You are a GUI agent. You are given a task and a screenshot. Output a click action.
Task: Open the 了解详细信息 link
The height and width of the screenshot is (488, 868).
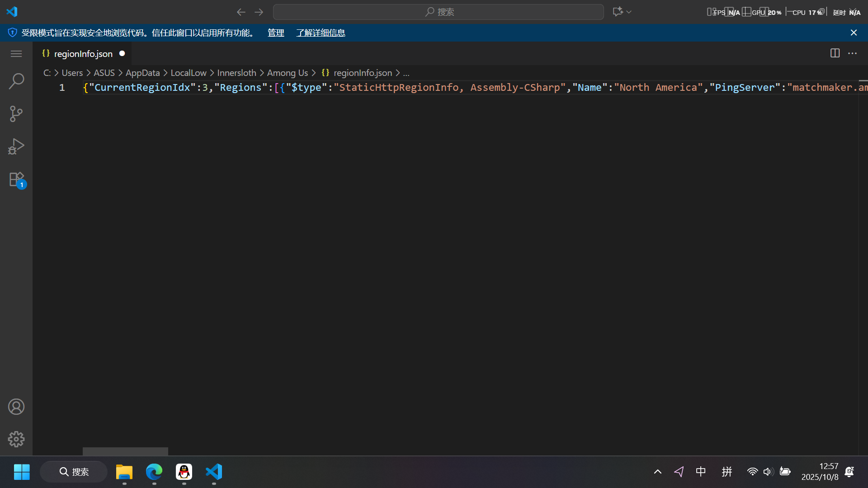pyautogui.click(x=321, y=33)
